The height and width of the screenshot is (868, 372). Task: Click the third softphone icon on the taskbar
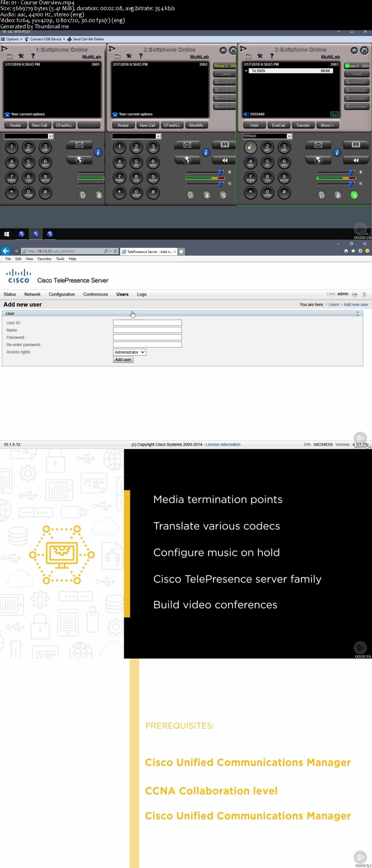tap(50, 234)
